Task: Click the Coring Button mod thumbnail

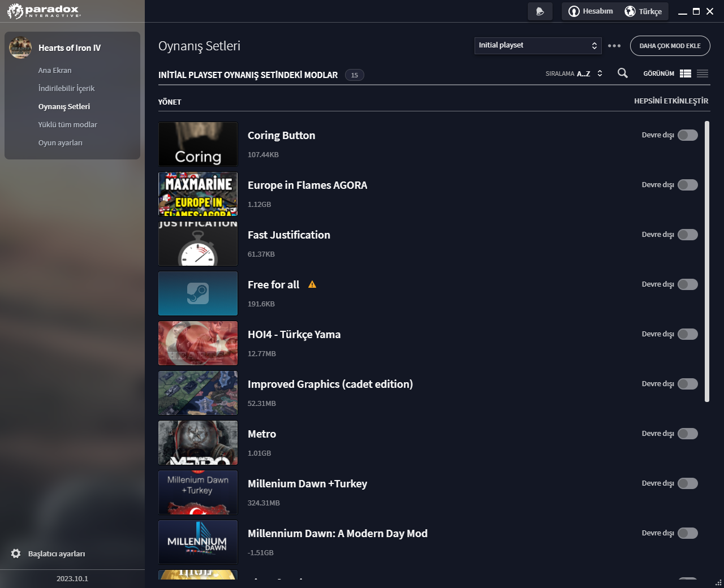Action: (x=198, y=144)
